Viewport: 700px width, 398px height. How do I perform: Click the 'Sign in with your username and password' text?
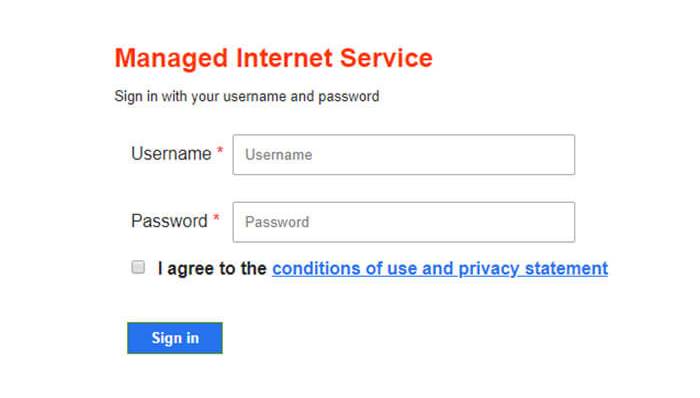coord(247,96)
